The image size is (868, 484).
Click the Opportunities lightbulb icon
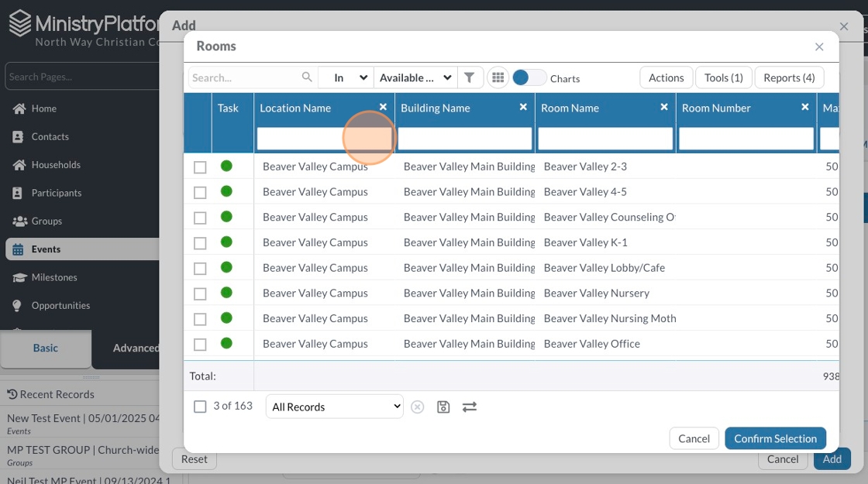tap(17, 305)
